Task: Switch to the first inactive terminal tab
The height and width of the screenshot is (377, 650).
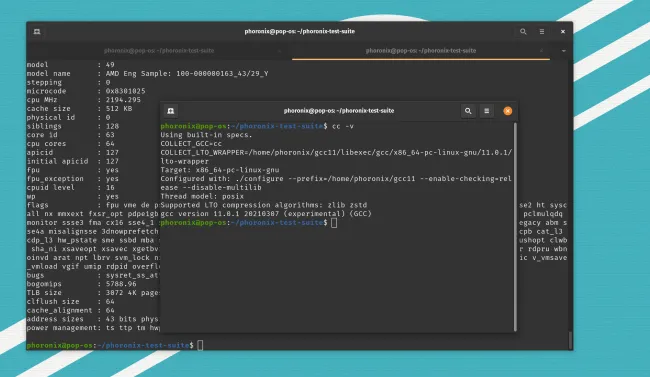Action: (159, 51)
